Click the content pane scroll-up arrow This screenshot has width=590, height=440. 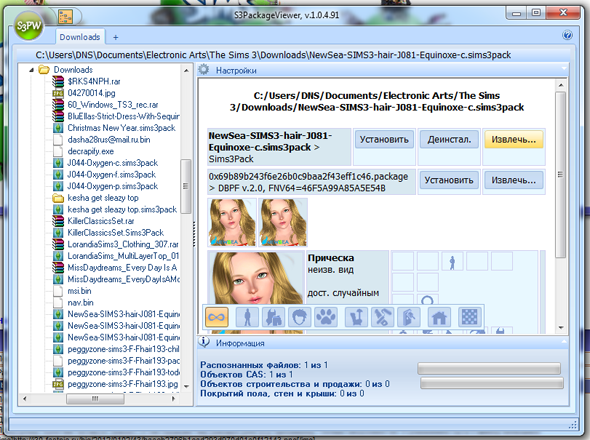pyautogui.click(x=561, y=85)
